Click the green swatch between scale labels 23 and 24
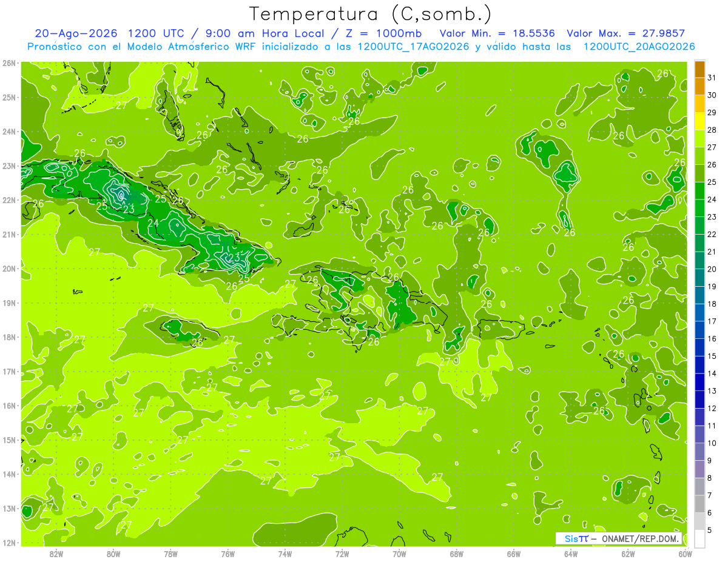 pyautogui.click(x=699, y=208)
